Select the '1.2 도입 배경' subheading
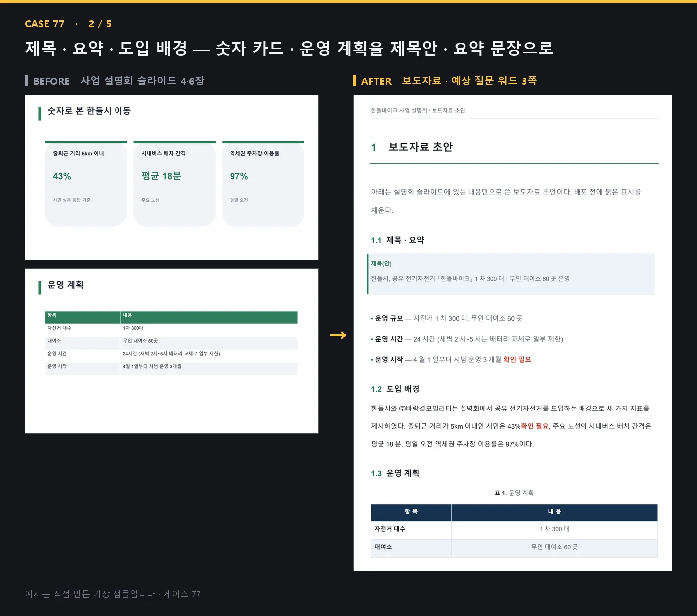The height and width of the screenshot is (616, 697). click(x=395, y=389)
